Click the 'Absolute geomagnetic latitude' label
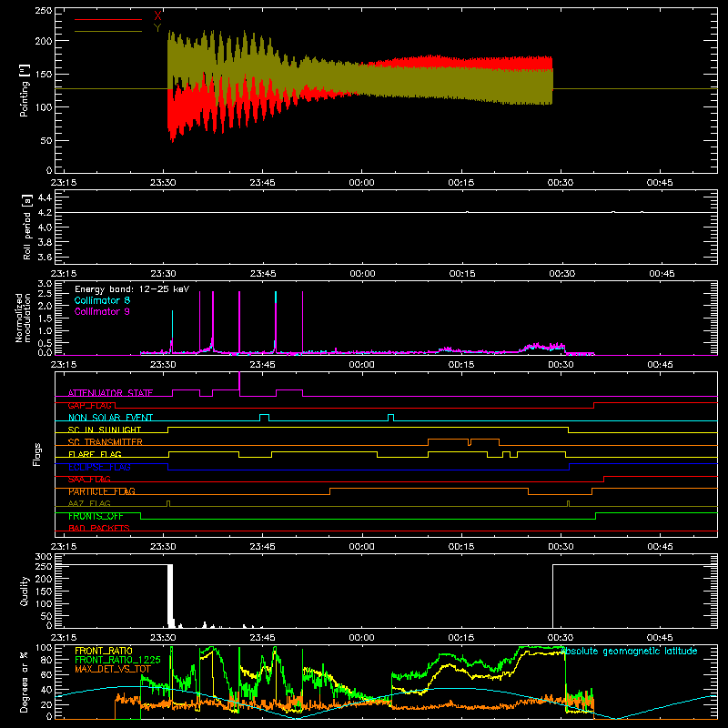Image resolution: width=728 pixels, height=728 pixels. click(x=630, y=651)
